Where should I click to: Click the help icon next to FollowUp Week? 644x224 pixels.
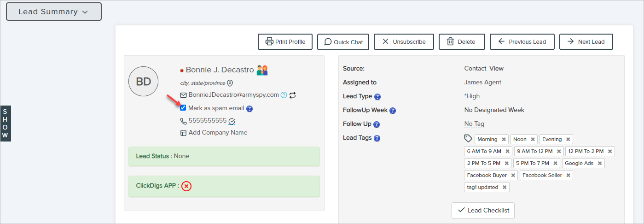[x=393, y=111]
